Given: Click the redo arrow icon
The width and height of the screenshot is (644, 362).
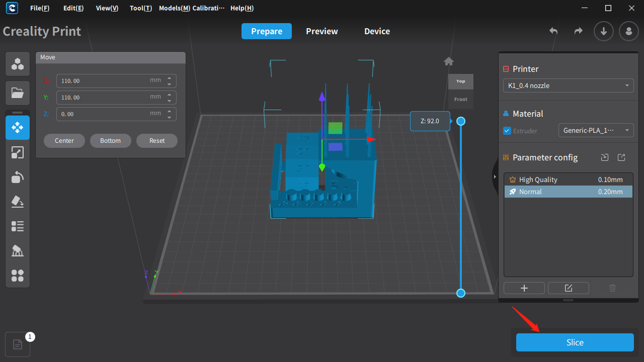Looking at the screenshot, I should 579,31.
